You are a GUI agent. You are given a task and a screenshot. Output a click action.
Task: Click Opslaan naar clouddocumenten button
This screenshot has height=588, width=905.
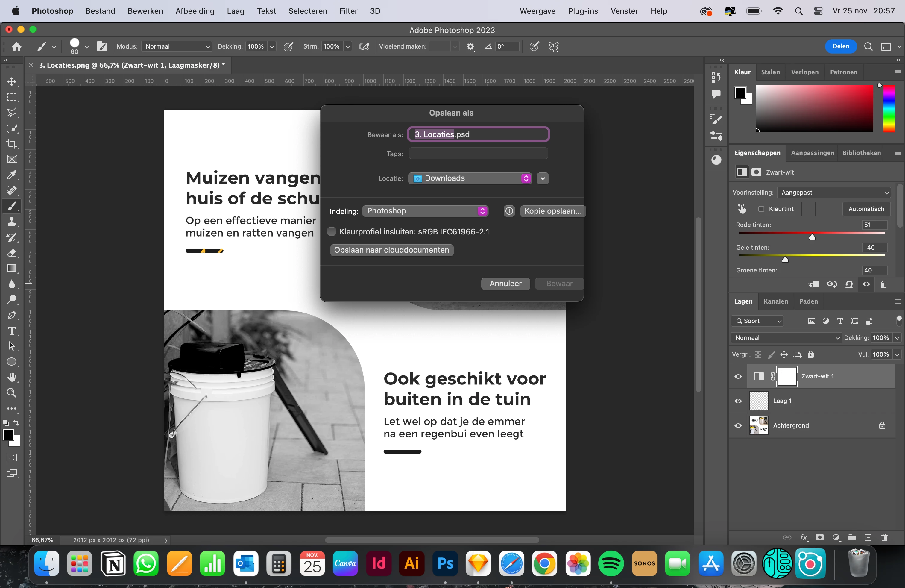click(391, 250)
